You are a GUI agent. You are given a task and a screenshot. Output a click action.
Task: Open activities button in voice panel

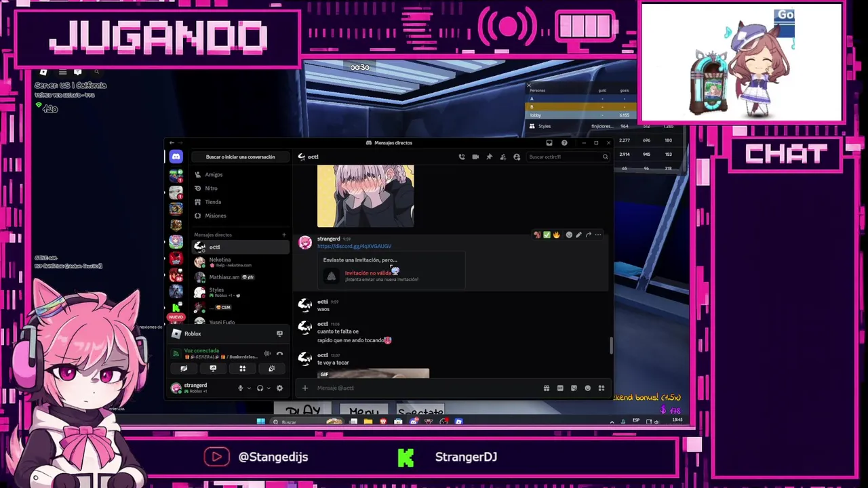[242, 369]
